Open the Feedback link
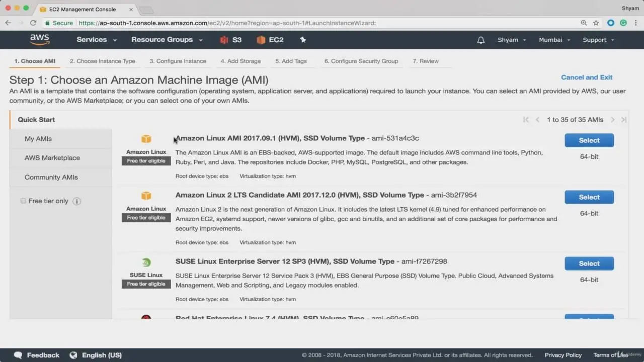The height and width of the screenshot is (362, 644). 43,355
